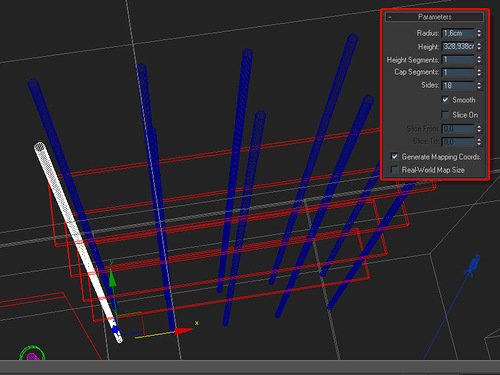Click the Slice To spinner
This screenshot has height=375, width=500.
[479, 142]
